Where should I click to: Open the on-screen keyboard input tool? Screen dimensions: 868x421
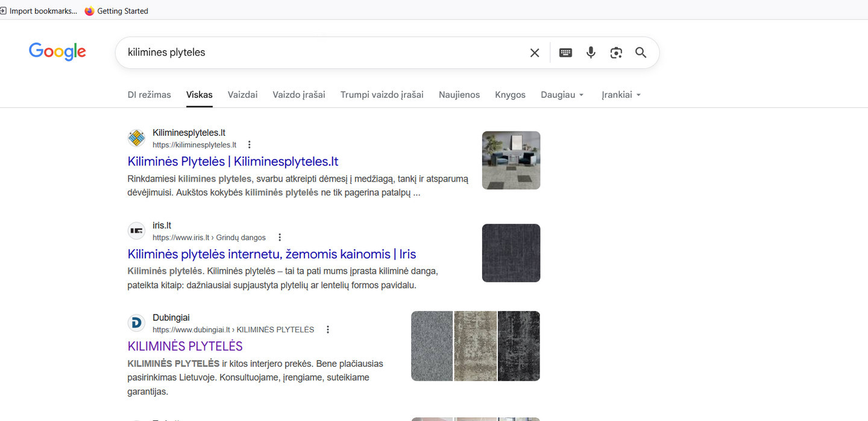[x=565, y=53]
